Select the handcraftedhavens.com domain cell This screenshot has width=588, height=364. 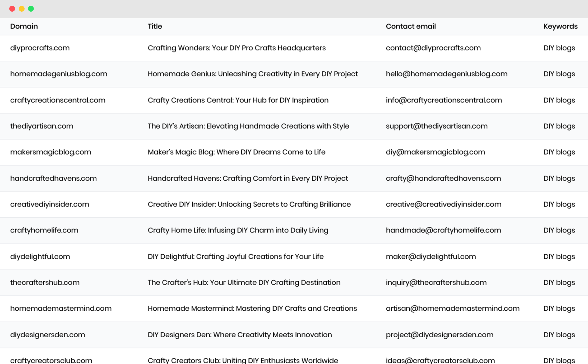pyautogui.click(x=53, y=178)
